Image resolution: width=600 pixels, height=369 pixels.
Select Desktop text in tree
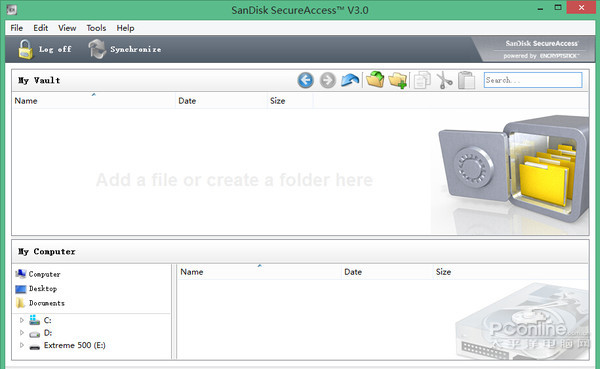tap(43, 289)
